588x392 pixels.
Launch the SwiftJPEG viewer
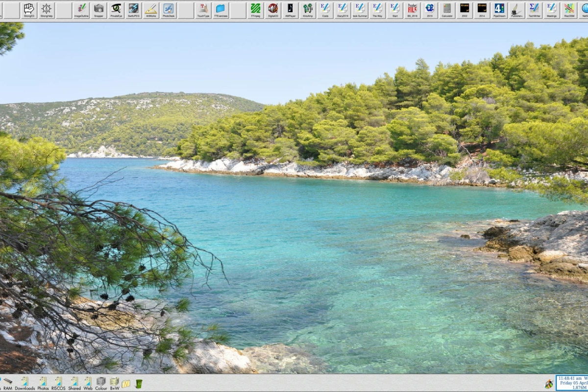click(133, 10)
